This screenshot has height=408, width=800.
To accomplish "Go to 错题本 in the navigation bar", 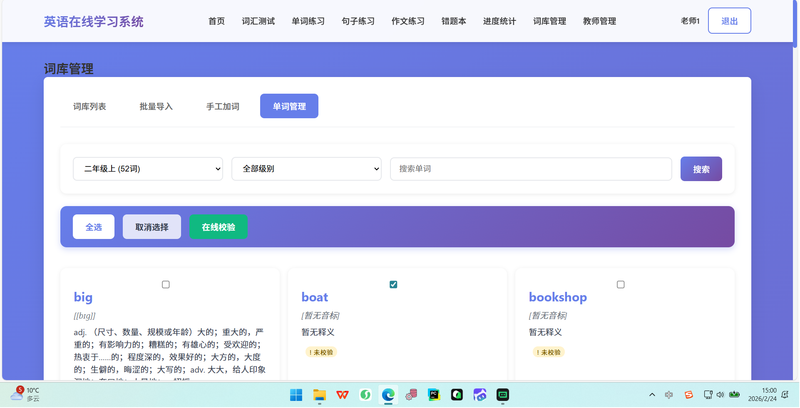I will (x=454, y=21).
